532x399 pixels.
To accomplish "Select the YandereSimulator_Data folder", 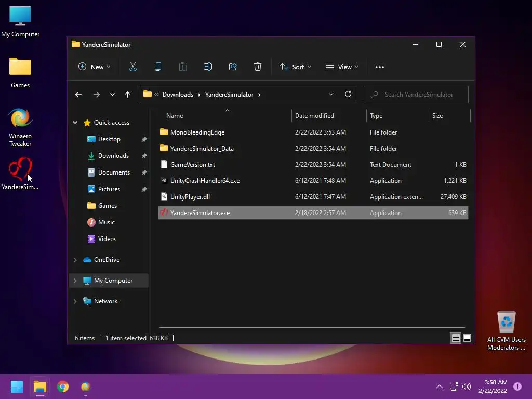I will click(313, 148).
